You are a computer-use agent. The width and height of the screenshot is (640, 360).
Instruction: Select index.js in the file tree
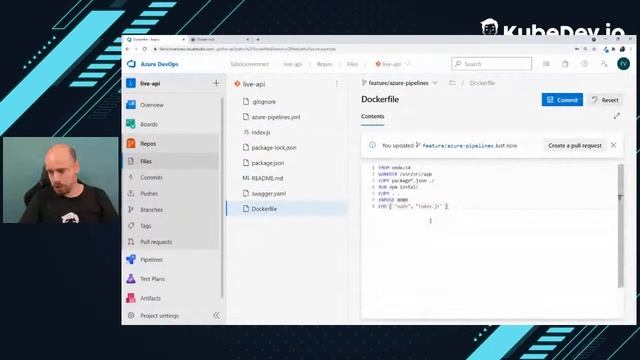[x=287, y=132]
